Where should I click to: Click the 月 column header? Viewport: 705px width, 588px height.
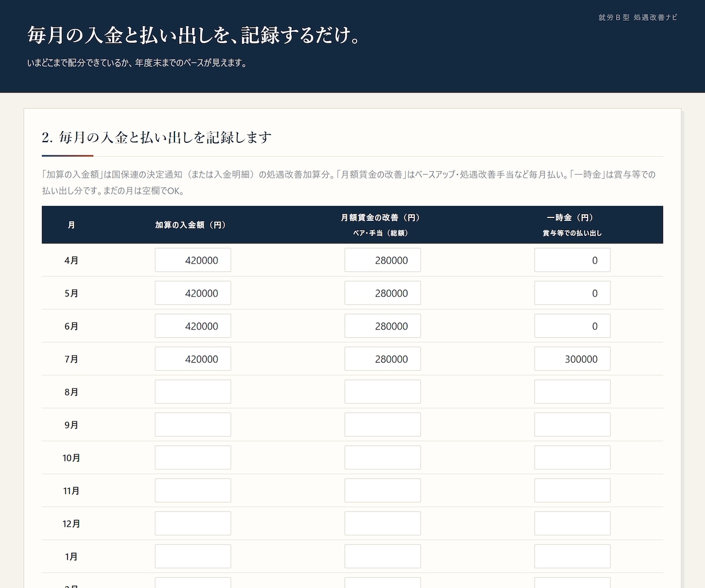pyautogui.click(x=71, y=225)
